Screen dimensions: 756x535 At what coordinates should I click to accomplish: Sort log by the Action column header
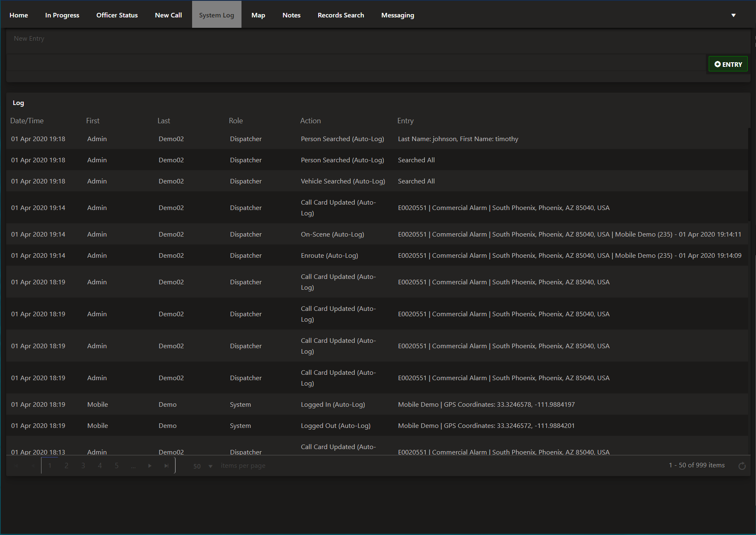click(310, 121)
